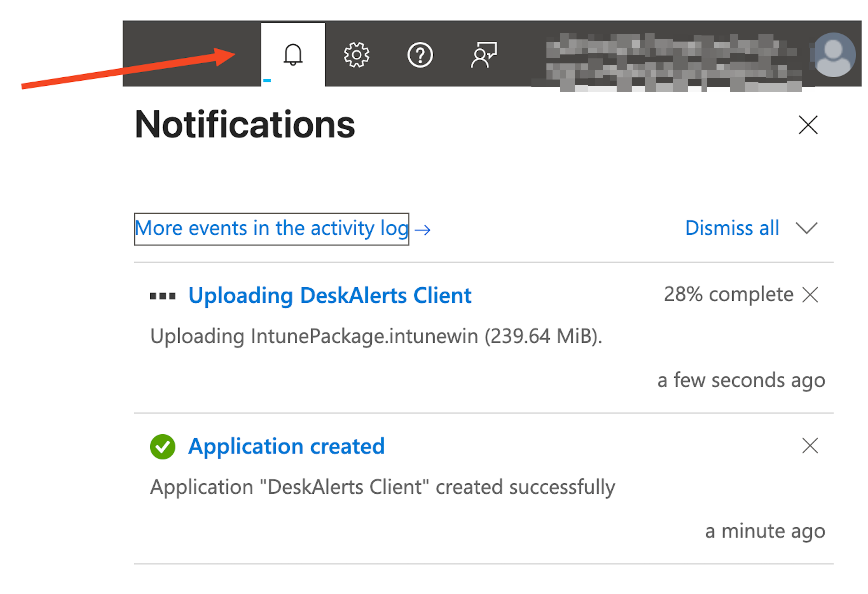Dismiss the Uploading DeskAlerts Client notification

[x=810, y=295]
